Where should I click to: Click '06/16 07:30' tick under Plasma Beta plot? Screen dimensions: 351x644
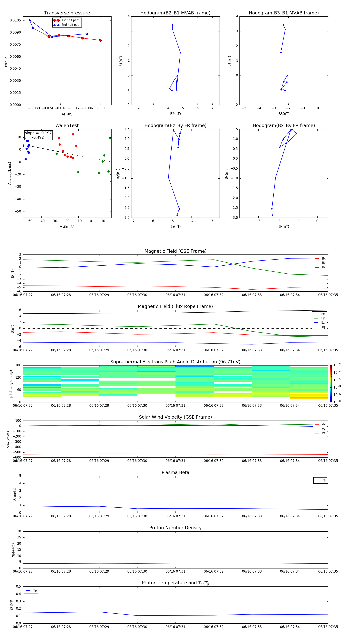coord(137,516)
